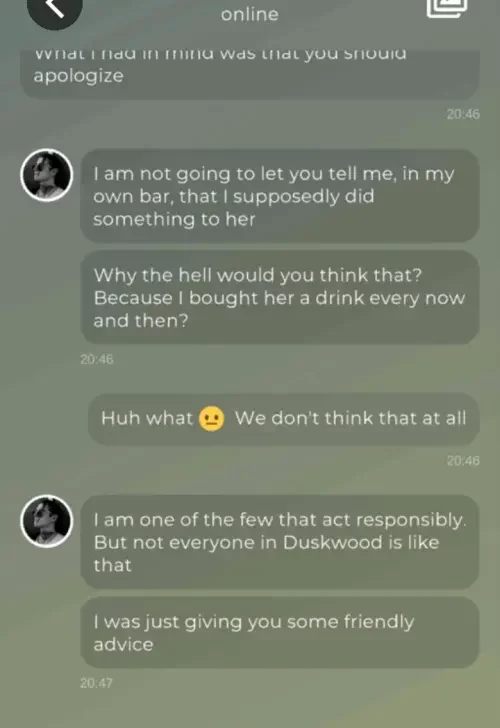Tap 20:46 timestamp under 'apologize' message
The height and width of the screenshot is (728, 500).
pos(463,114)
